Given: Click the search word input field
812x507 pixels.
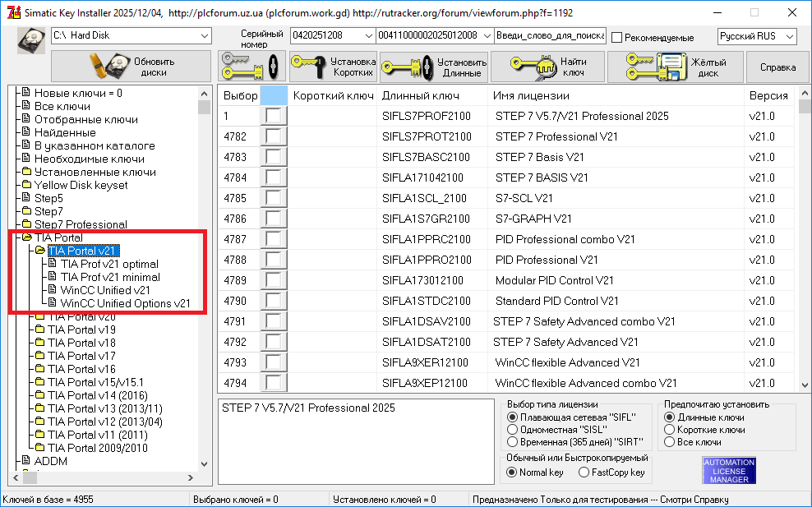Looking at the screenshot, I should click(x=550, y=36).
